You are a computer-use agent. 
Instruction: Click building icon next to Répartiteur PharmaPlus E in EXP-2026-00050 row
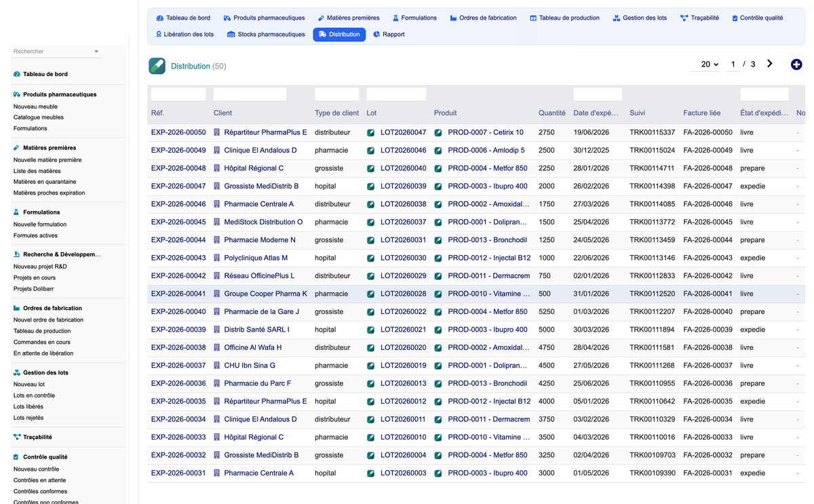(217, 132)
